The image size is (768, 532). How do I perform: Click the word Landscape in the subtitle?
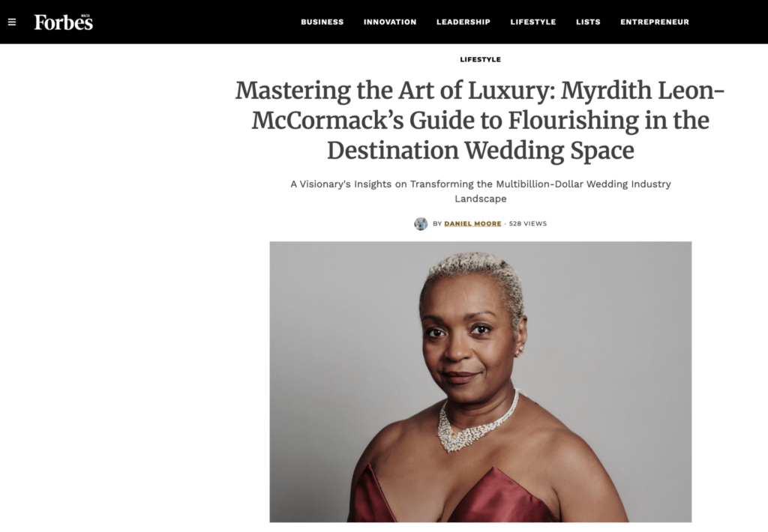point(481,199)
